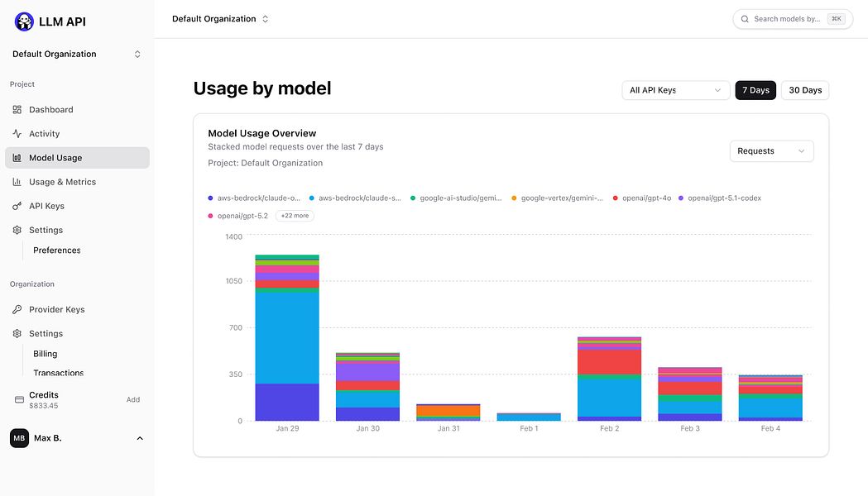
Task: Open the Dashboard grid icon
Action: click(17, 110)
